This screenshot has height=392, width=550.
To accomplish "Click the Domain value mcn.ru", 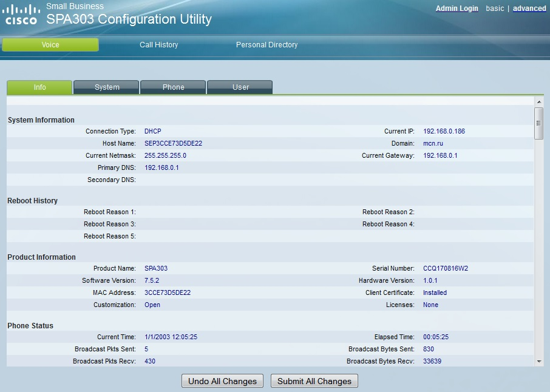I will click(x=433, y=143).
